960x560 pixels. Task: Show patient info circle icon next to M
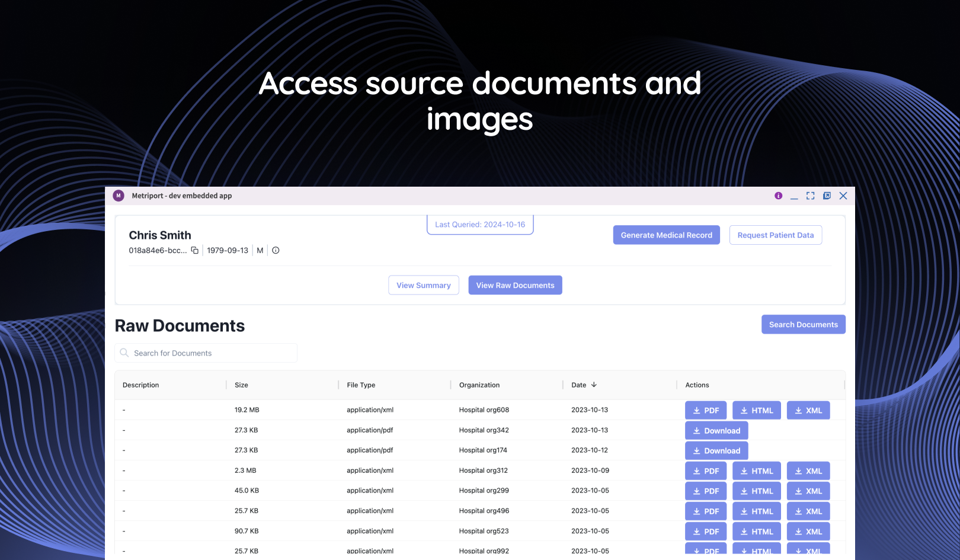pos(276,251)
